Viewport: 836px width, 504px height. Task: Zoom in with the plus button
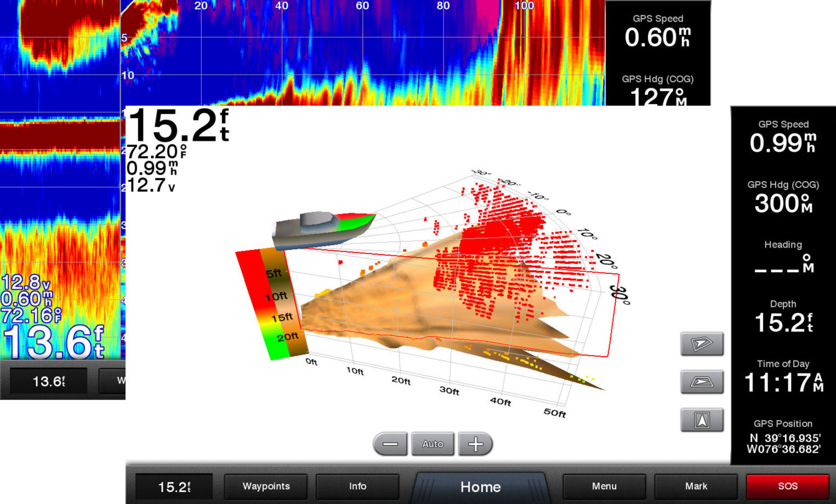(x=475, y=444)
